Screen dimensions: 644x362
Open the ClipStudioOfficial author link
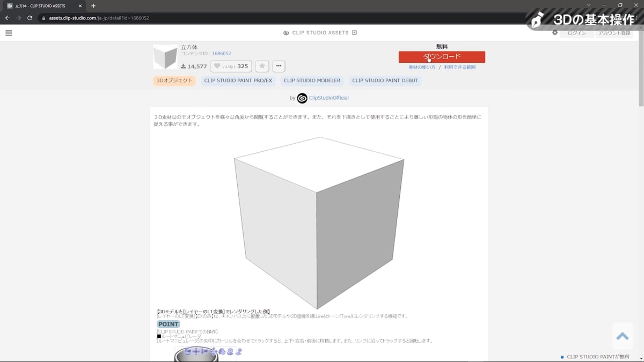(329, 98)
